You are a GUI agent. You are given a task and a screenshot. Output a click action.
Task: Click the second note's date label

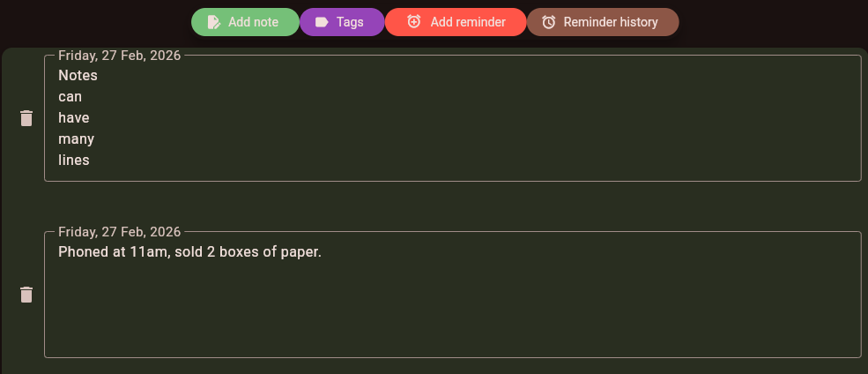(x=119, y=232)
